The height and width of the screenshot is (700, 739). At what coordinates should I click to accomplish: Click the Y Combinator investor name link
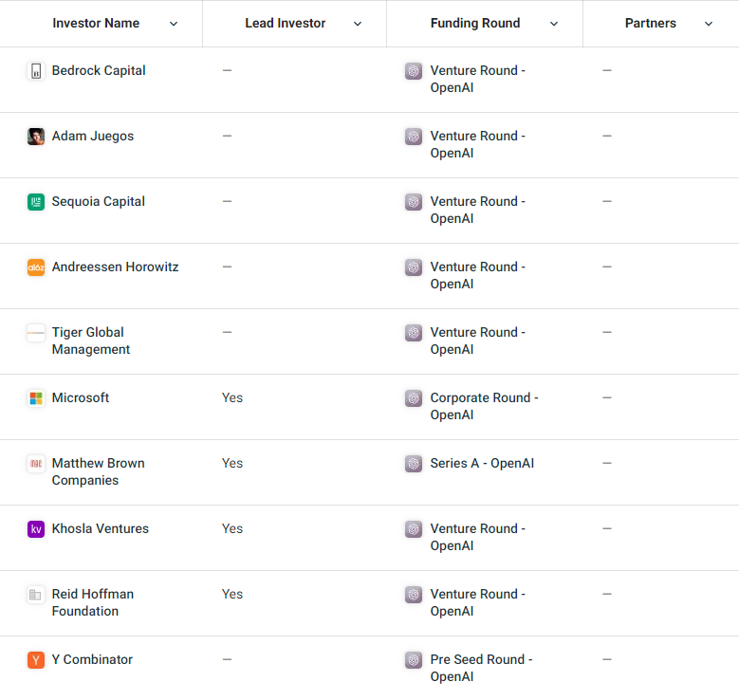[x=92, y=660]
